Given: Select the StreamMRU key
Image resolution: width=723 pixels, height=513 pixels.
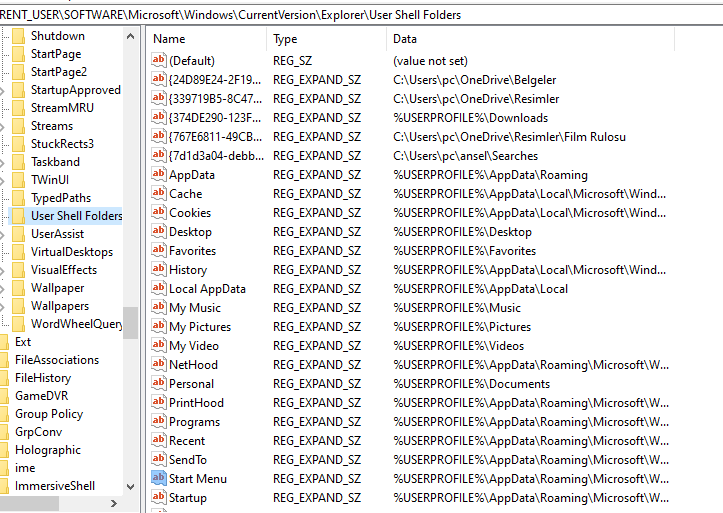Looking at the screenshot, I should [x=62, y=108].
